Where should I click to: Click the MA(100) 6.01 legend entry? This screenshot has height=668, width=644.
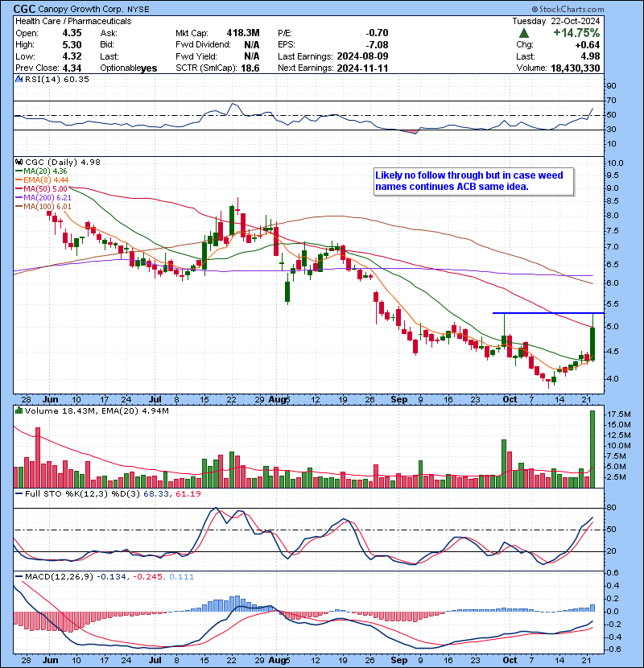(x=43, y=207)
